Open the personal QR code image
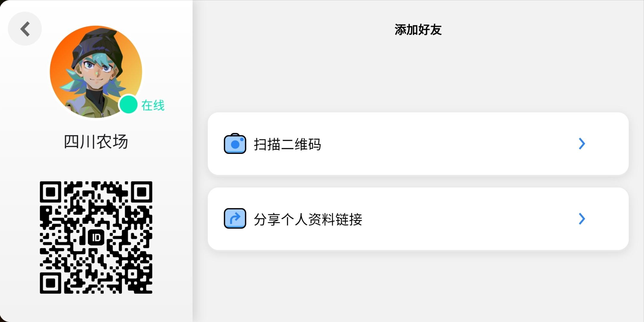Screen dimensions: 644x322 96,237
